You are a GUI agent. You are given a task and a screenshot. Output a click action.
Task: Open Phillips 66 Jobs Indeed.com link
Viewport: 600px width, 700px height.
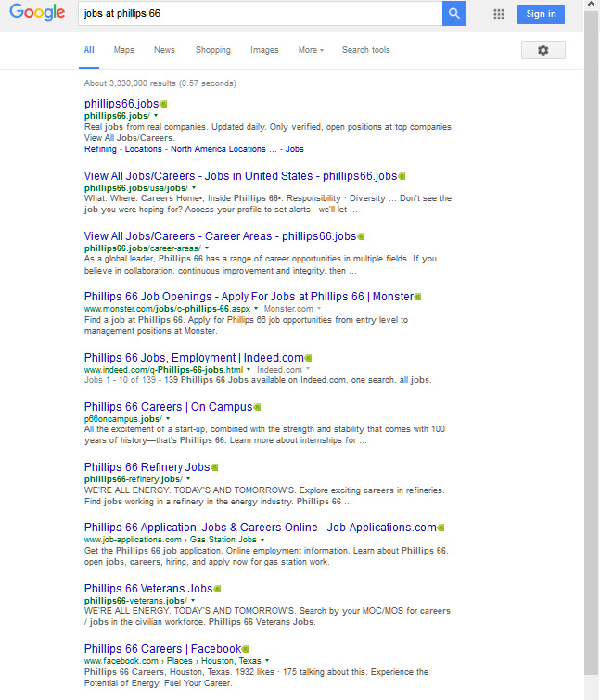(194, 358)
